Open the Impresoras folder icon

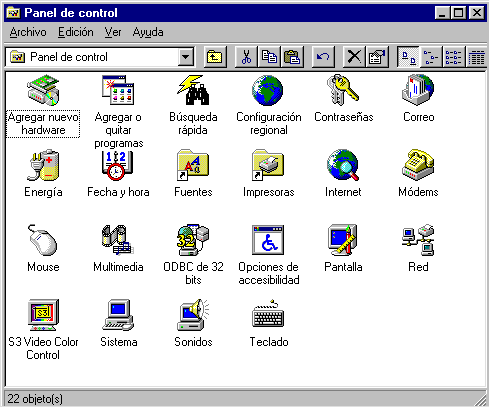pyautogui.click(x=268, y=165)
